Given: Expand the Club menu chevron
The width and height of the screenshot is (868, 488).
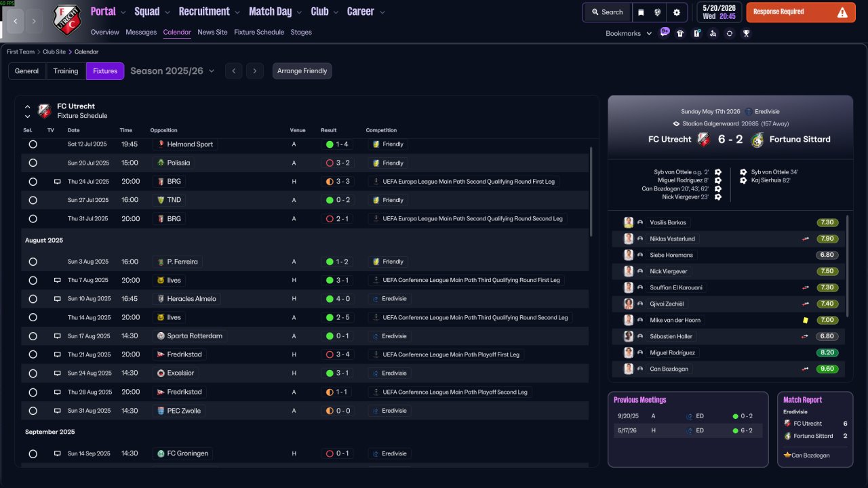Looking at the screenshot, I should (x=336, y=12).
